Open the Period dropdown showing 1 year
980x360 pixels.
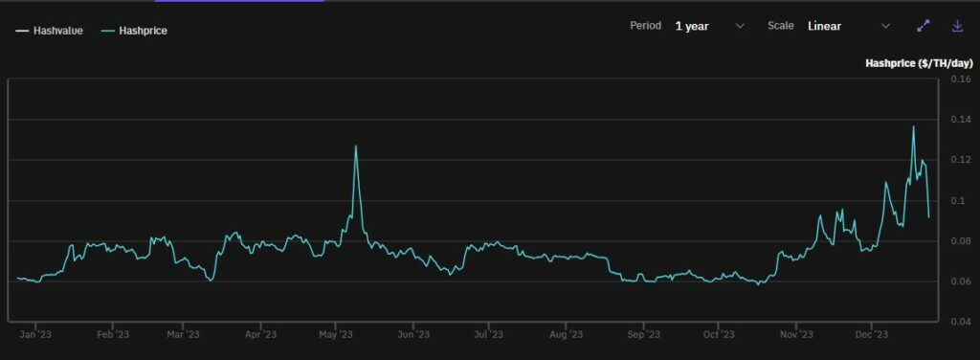tap(709, 26)
